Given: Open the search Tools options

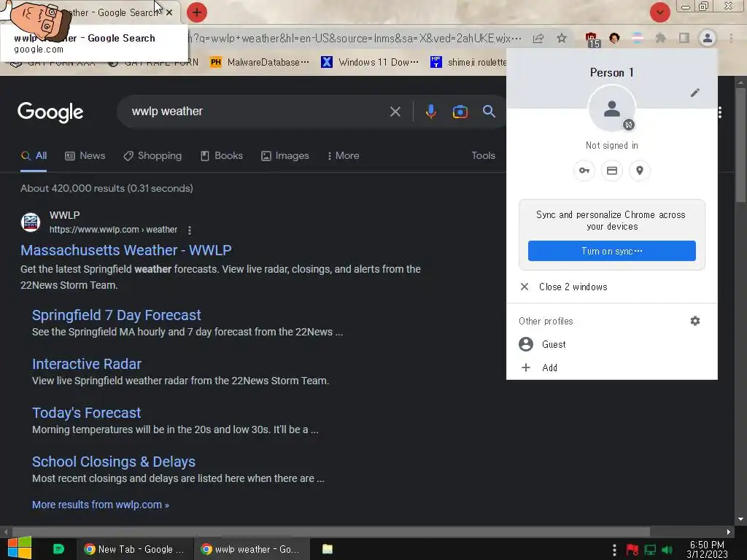Looking at the screenshot, I should click(x=483, y=156).
